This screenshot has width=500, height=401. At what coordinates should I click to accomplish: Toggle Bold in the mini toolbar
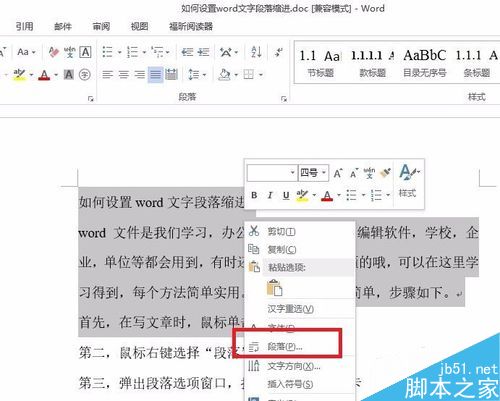pos(254,195)
